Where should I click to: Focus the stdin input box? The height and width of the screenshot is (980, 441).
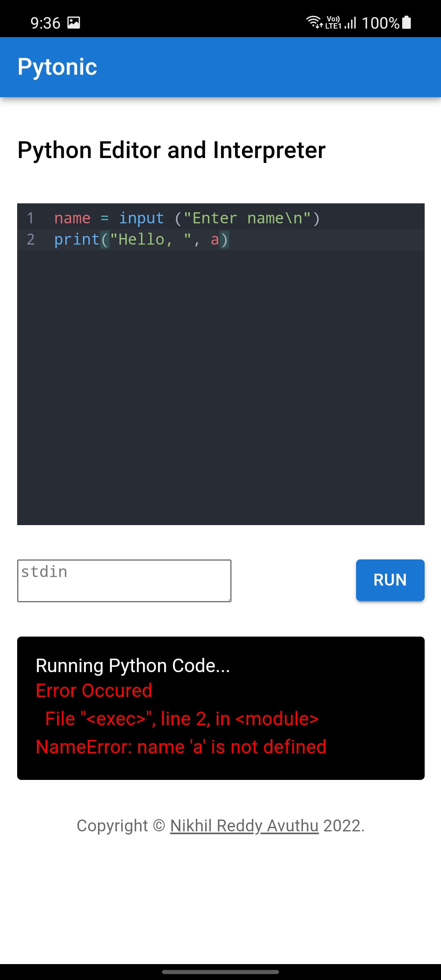pos(124,580)
